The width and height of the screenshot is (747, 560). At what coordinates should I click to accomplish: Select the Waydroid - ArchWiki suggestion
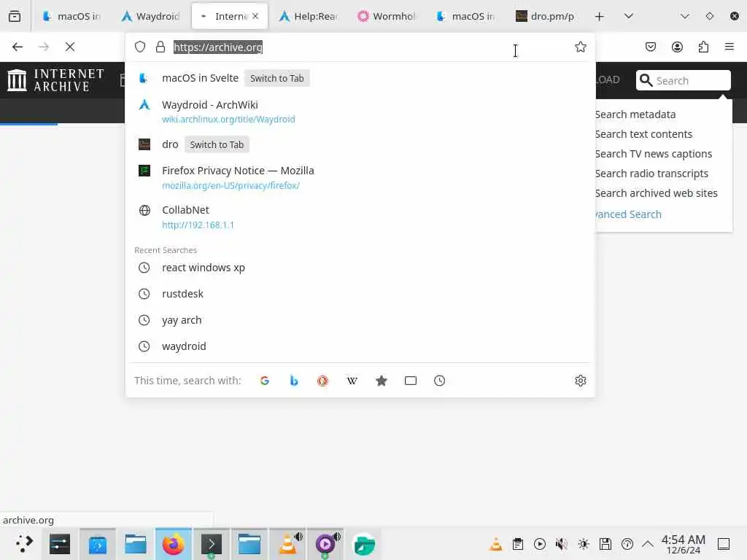click(360, 112)
